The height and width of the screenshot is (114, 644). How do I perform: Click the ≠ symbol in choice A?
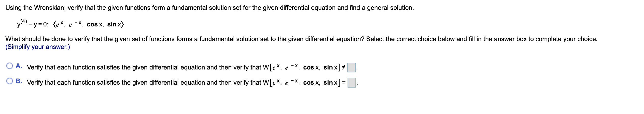[344, 68]
